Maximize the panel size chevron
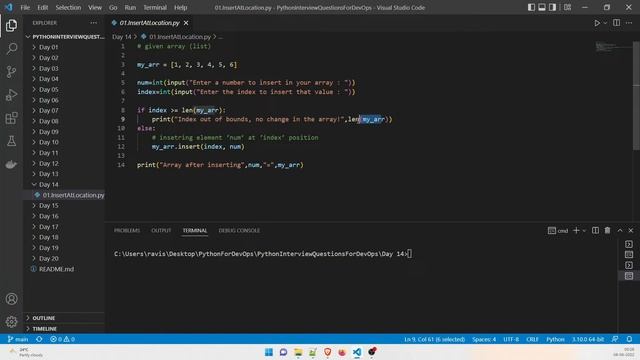The image size is (640, 360). click(620, 231)
